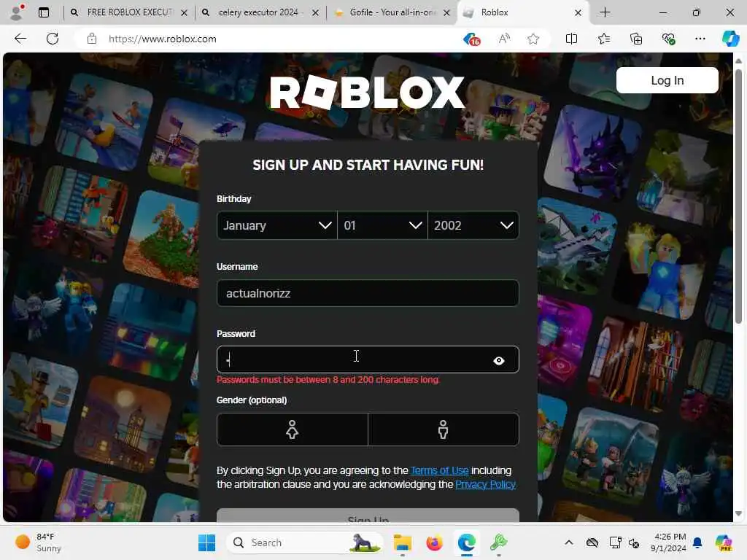Open the split screen icon
This screenshot has height=560, width=747.
571,39
